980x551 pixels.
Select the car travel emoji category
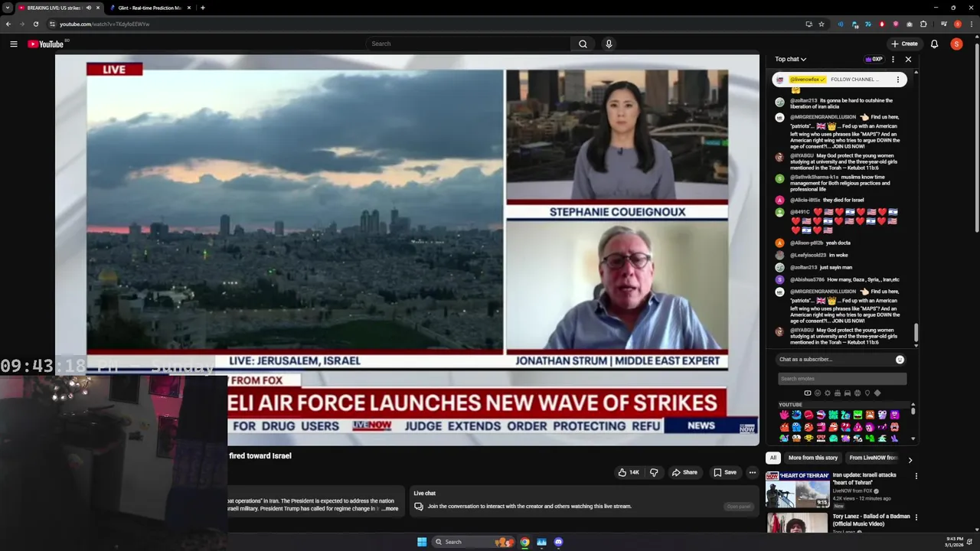coord(847,393)
